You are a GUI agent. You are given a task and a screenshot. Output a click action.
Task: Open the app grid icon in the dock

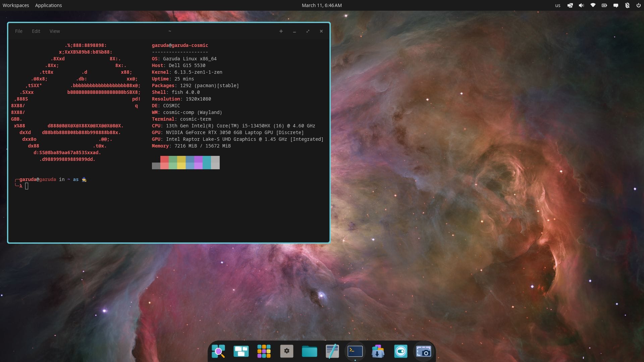coord(264,351)
